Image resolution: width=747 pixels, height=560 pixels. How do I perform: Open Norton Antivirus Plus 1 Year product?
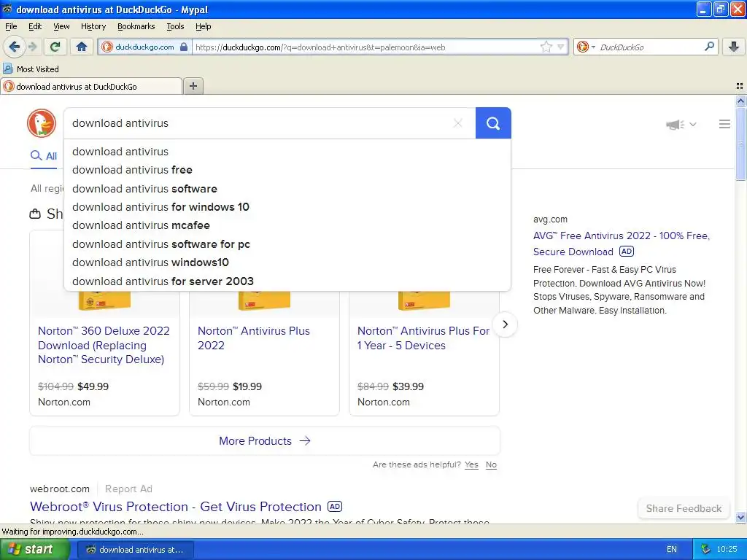(423, 338)
